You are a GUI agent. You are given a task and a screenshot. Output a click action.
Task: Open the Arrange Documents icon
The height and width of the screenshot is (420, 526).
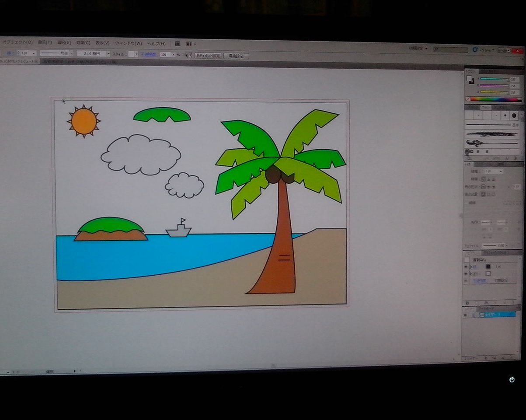[190, 44]
